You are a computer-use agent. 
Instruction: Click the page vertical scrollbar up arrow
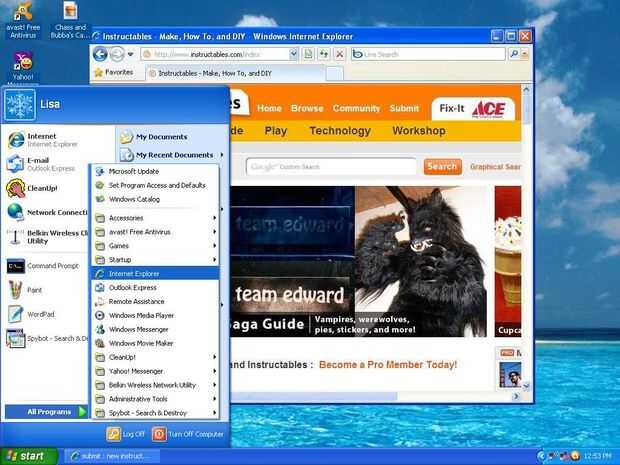tap(526, 90)
